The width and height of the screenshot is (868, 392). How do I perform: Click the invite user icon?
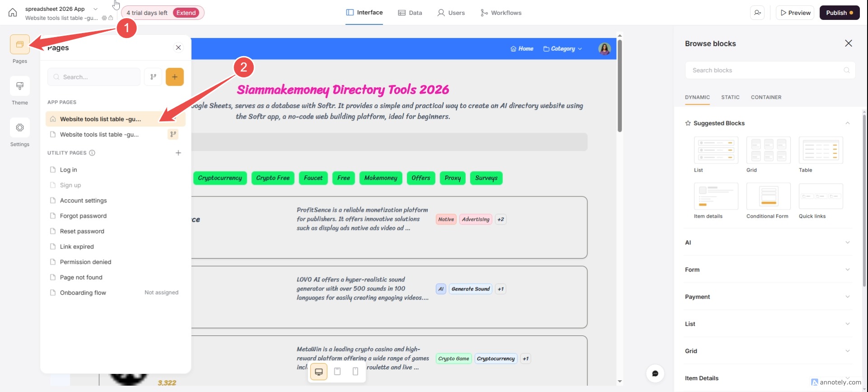[758, 13]
